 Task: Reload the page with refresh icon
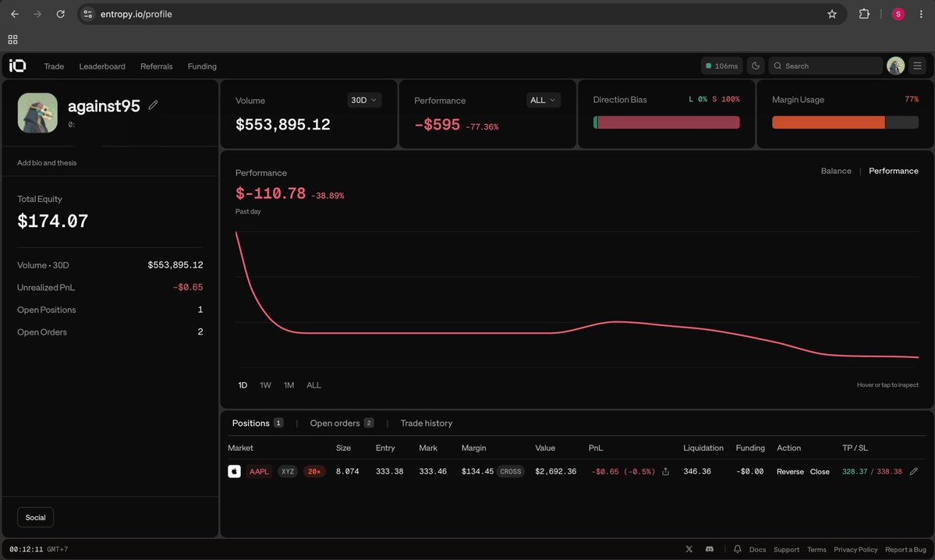pos(60,14)
